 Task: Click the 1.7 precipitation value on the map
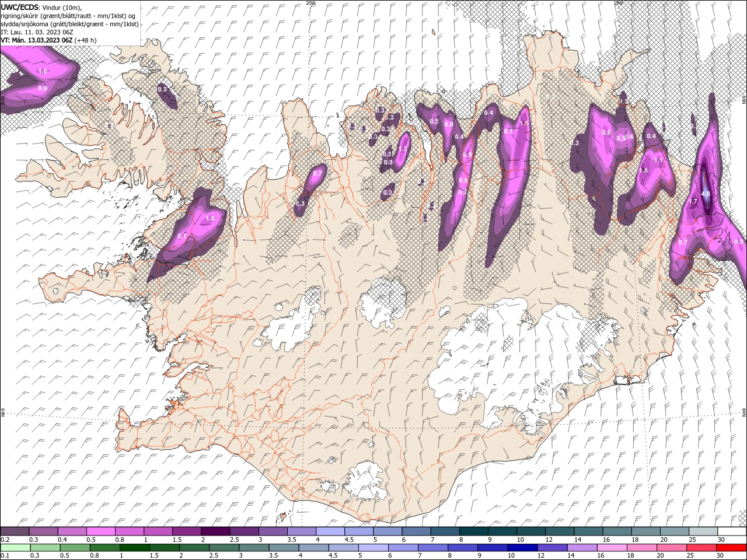[x=693, y=201]
